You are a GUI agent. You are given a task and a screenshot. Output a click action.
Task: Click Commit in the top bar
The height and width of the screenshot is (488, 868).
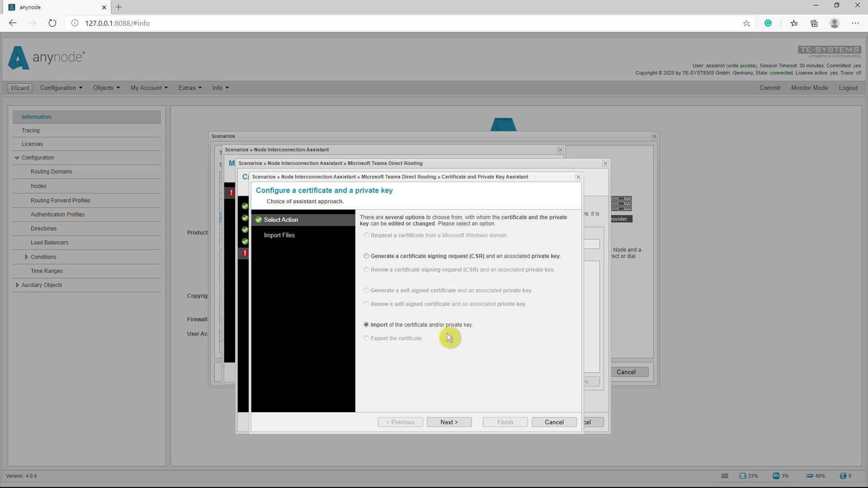[x=769, y=88]
